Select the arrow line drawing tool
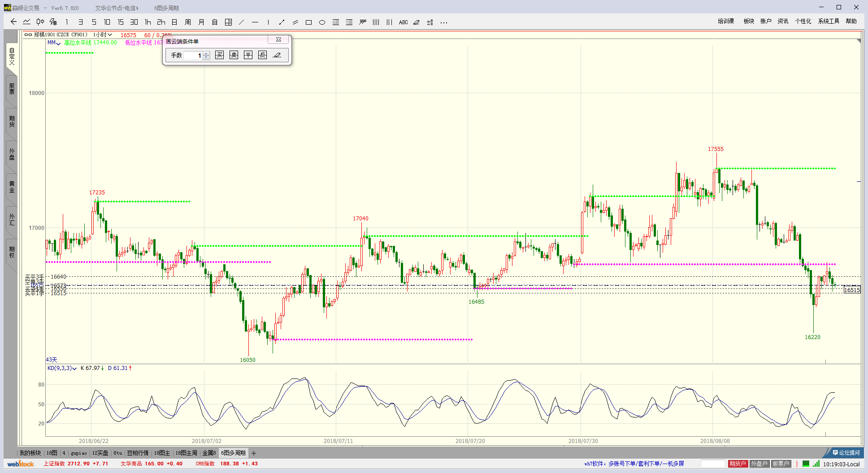 (282, 21)
